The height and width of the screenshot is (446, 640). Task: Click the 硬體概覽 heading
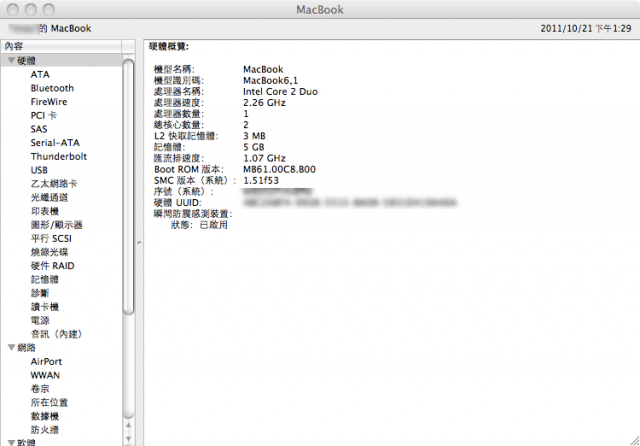coord(169,47)
